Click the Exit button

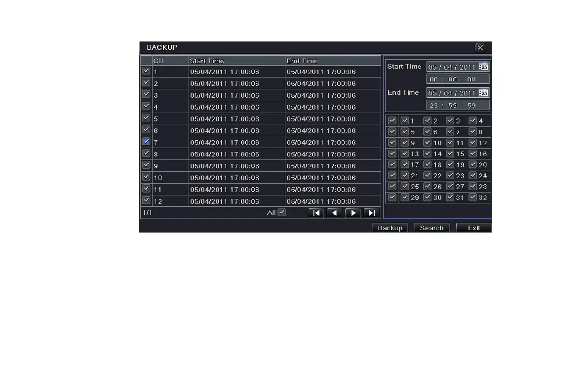pos(473,228)
